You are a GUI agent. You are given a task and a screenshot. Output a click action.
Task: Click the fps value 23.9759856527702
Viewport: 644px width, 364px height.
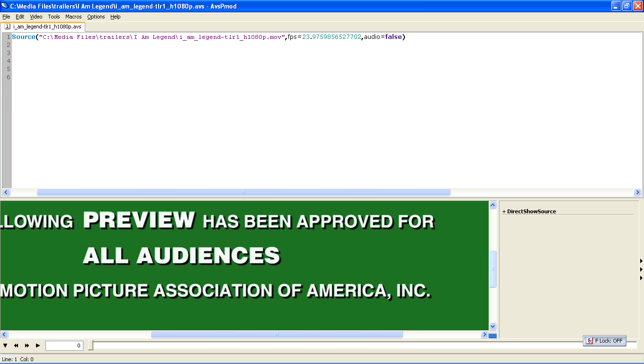[x=331, y=37]
